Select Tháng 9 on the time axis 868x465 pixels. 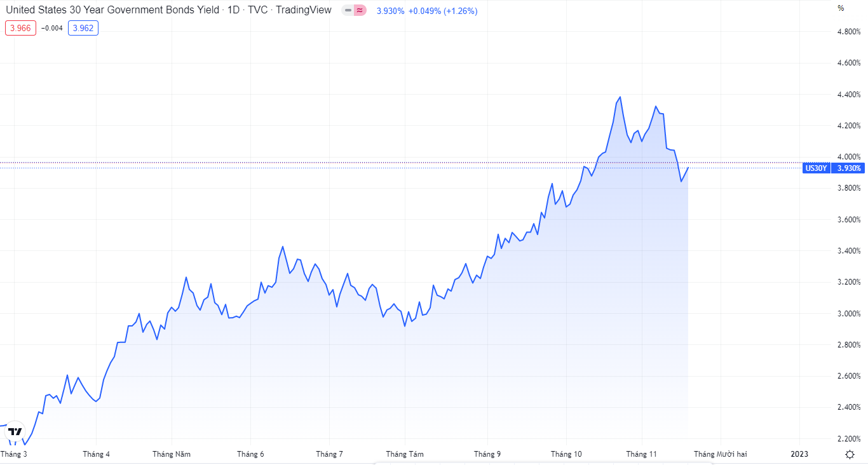point(487,454)
